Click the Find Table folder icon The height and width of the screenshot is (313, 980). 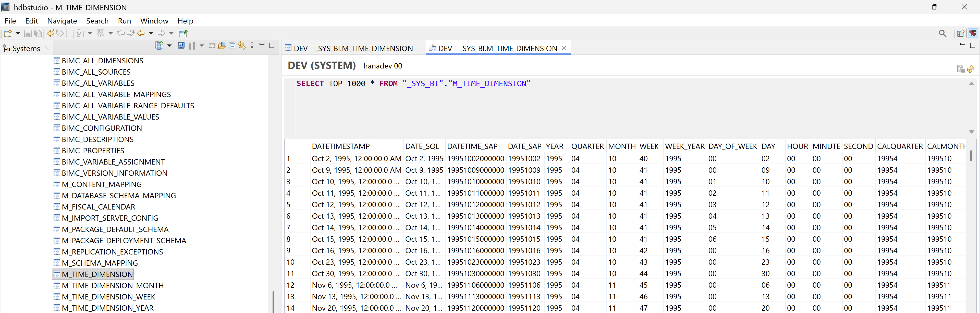tap(222, 46)
